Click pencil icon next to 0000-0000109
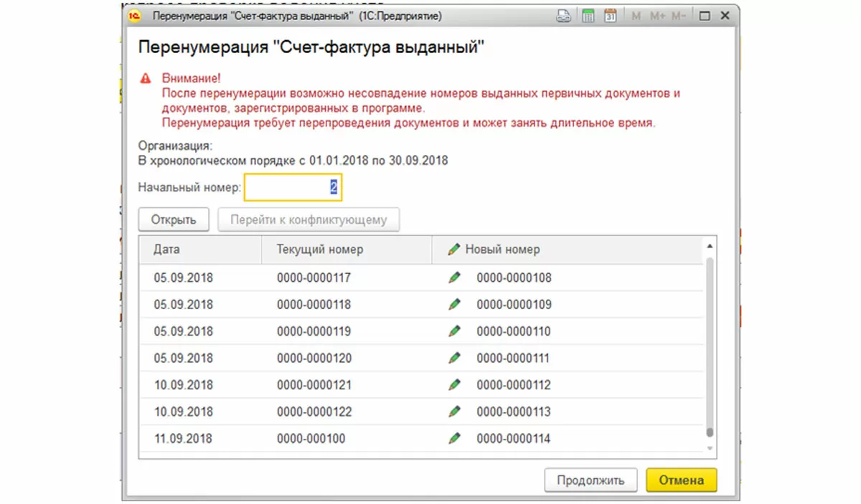This screenshot has height=504, width=861. tap(453, 304)
